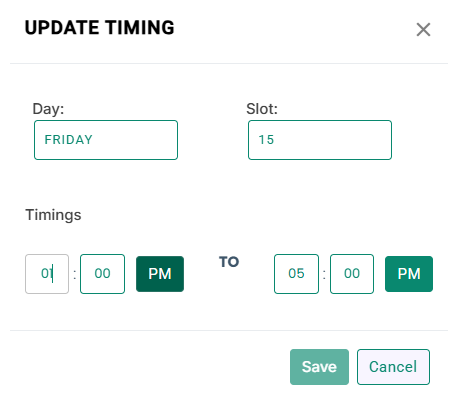Cancel the timing update
This screenshot has width=457, height=396.
coord(393,367)
